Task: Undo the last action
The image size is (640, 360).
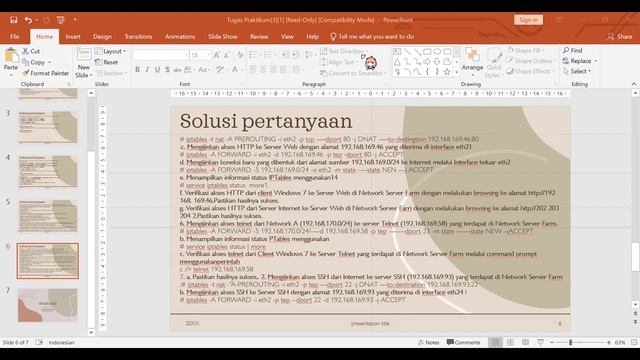Action: (x=28, y=20)
